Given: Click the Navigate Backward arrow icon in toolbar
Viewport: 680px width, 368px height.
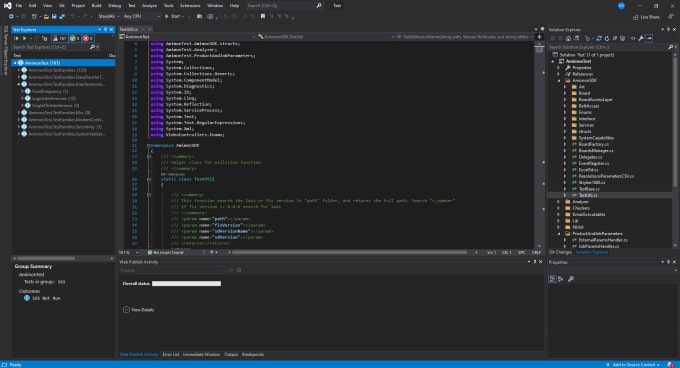Looking at the screenshot, I should point(11,16).
